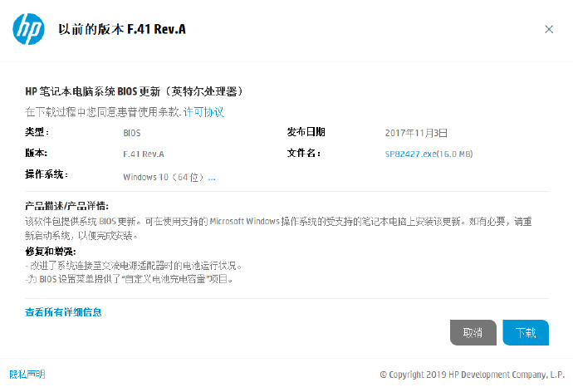Click the SP82427.exe file name link
The height and width of the screenshot is (392, 573).
coord(410,154)
